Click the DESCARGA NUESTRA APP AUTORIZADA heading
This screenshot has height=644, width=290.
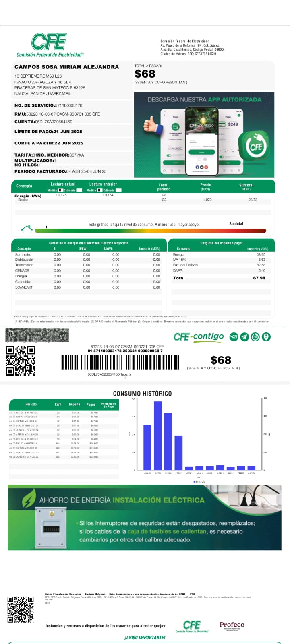pyautogui.click(x=204, y=99)
